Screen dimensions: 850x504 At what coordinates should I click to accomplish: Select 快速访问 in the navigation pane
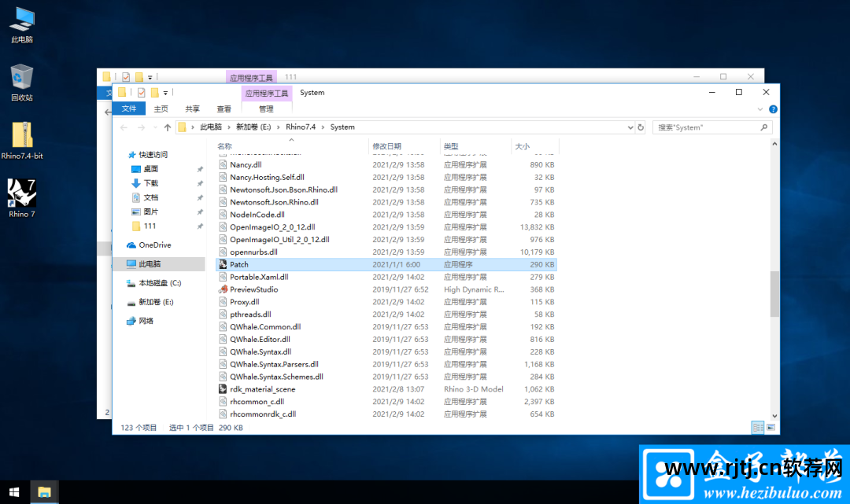coord(147,155)
